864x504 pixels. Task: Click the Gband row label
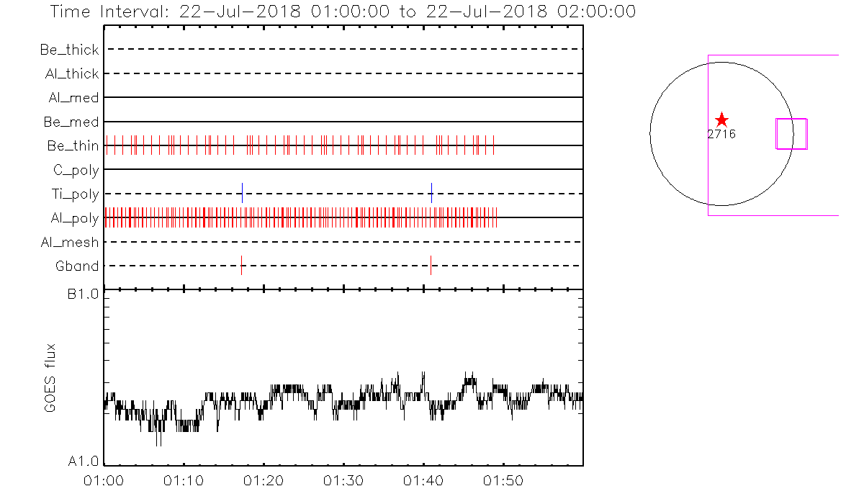pos(77,266)
